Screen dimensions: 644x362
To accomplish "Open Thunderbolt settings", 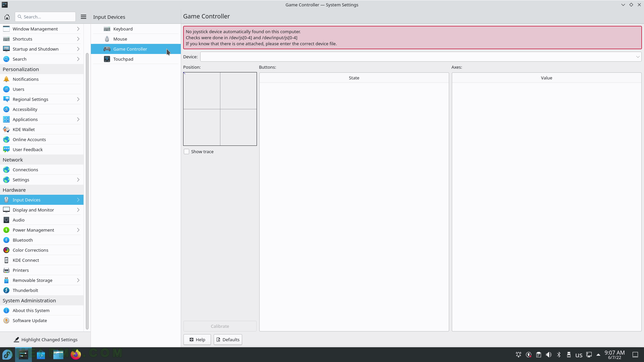I will point(42,290).
